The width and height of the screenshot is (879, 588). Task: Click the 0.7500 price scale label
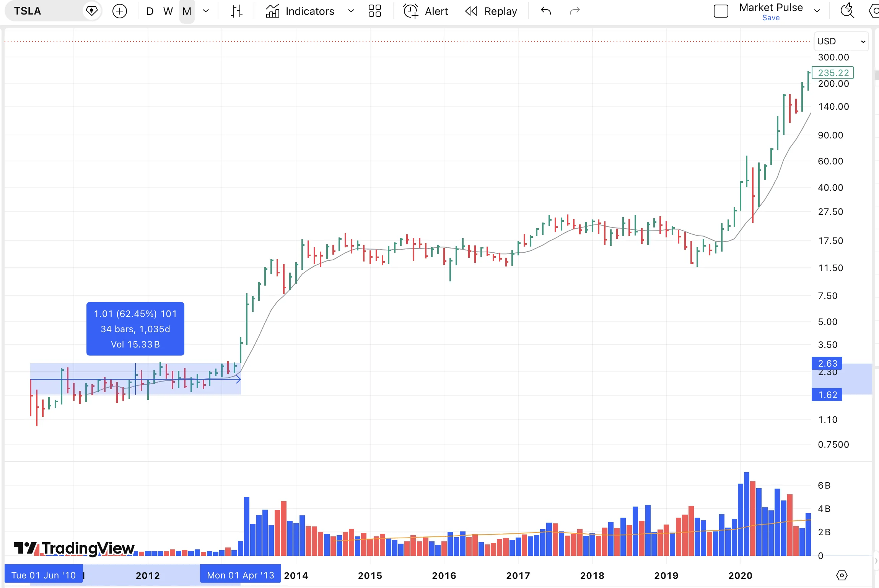point(833,445)
